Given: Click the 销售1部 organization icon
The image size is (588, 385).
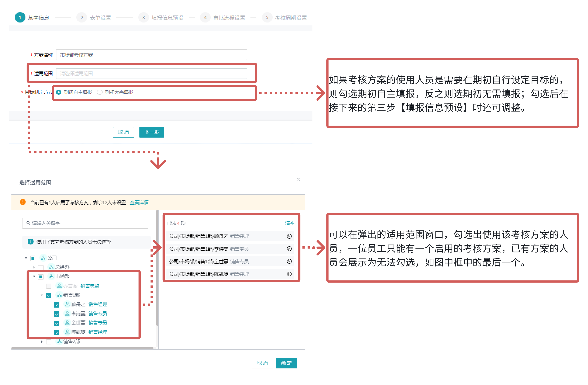Looking at the screenshot, I should point(59,295).
